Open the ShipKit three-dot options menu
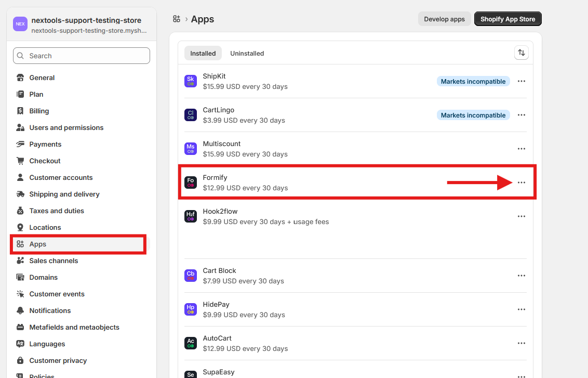 coord(521,81)
